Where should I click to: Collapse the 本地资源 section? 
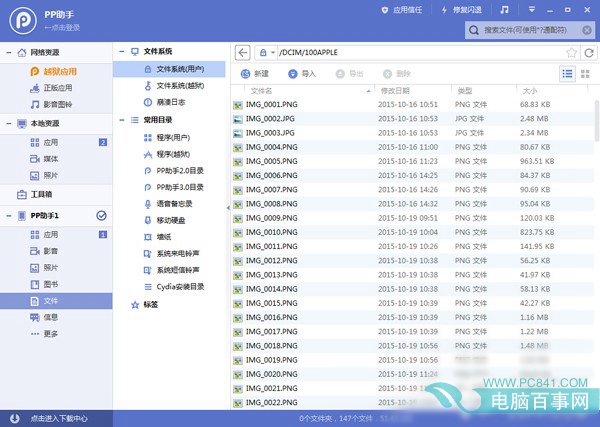(9, 124)
